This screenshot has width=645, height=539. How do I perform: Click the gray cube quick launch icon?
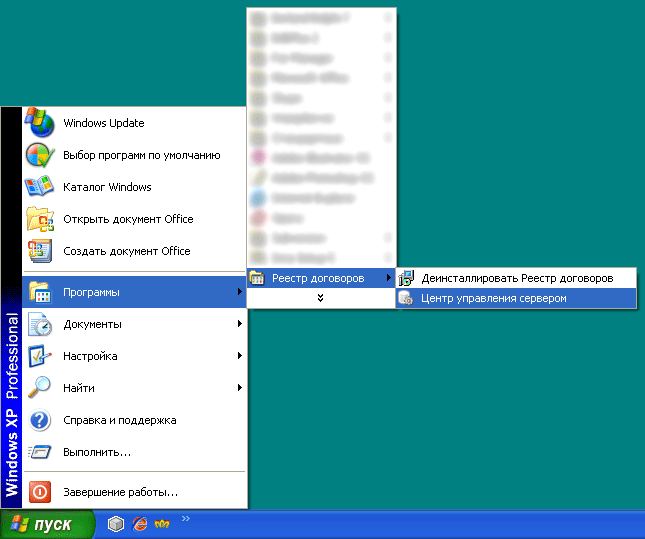116,524
